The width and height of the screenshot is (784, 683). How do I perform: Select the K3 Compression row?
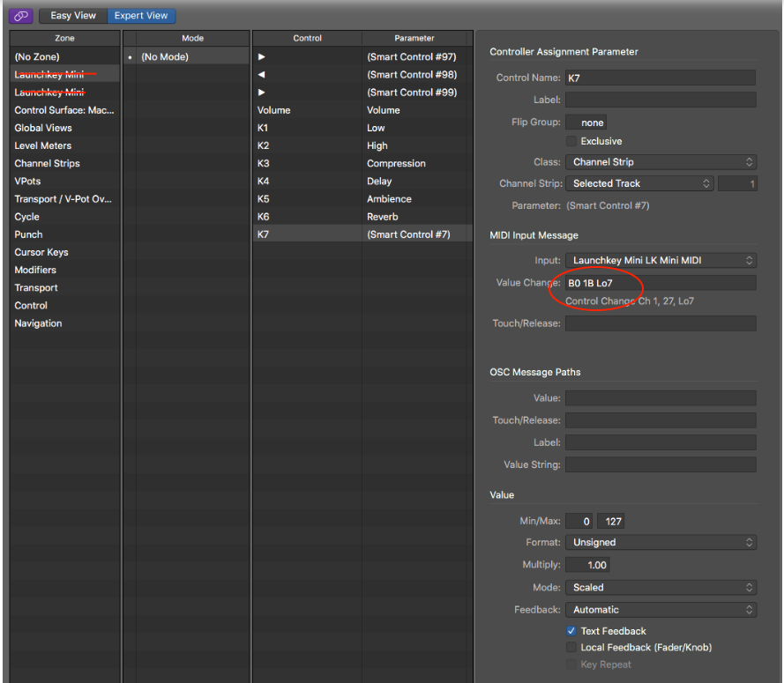[x=362, y=163]
